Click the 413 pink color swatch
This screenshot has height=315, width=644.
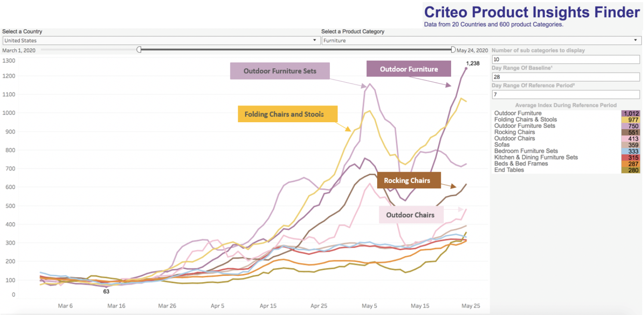pyautogui.click(x=631, y=139)
